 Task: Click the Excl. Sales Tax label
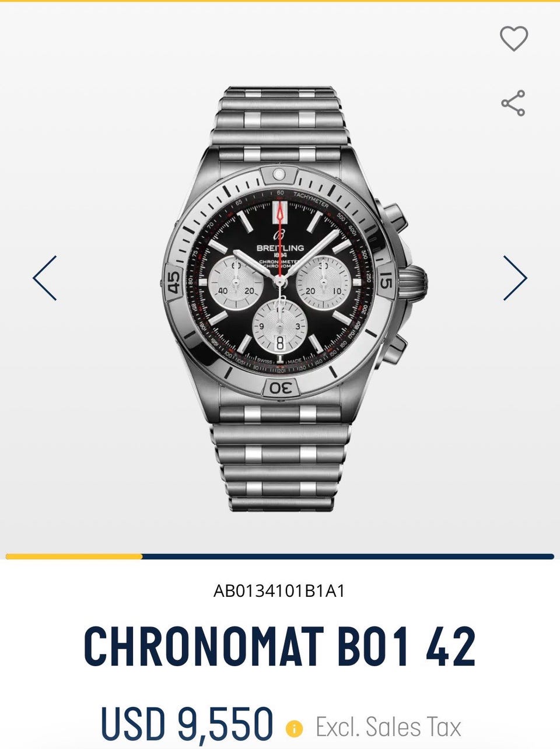click(388, 727)
